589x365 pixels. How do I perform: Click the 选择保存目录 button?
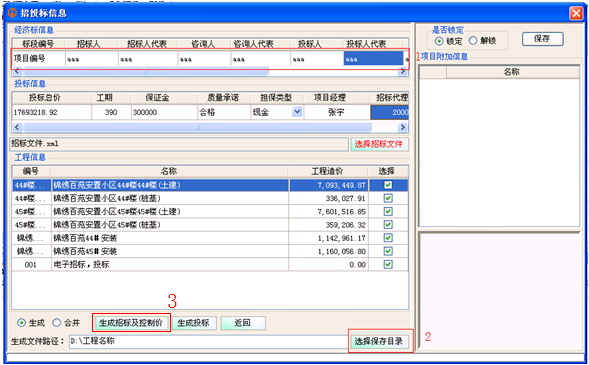coord(379,341)
